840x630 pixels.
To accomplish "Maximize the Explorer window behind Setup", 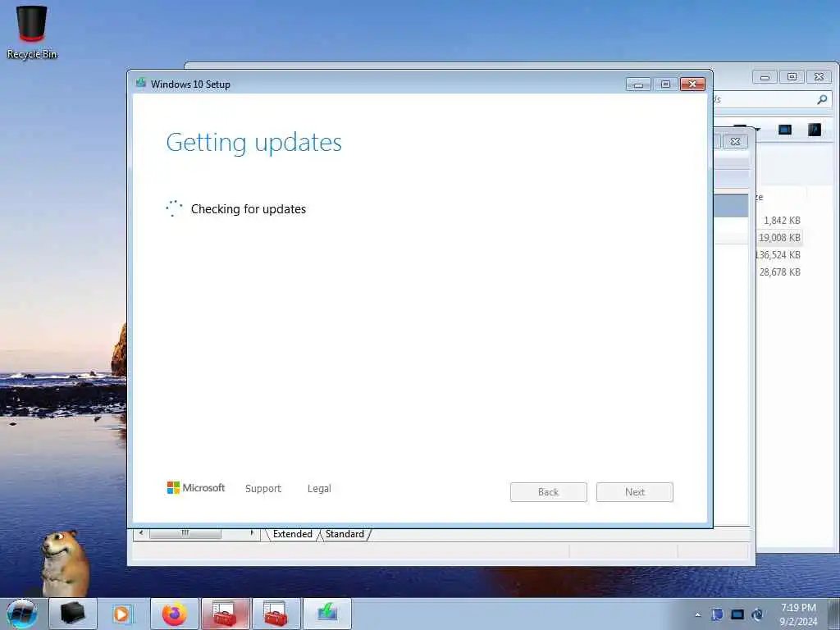I will coord(792,77).
